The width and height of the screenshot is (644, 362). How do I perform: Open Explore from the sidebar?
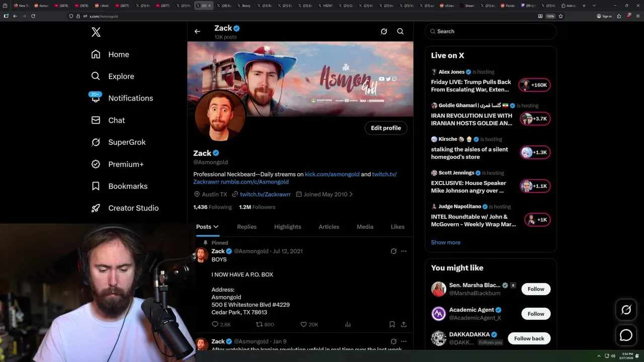point(113,76)
